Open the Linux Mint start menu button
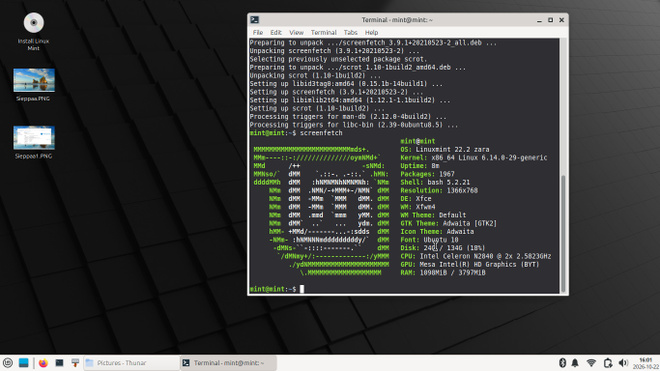Image resolution: width=660 pixels, height=371 pixels. click(x=8, y=363)
